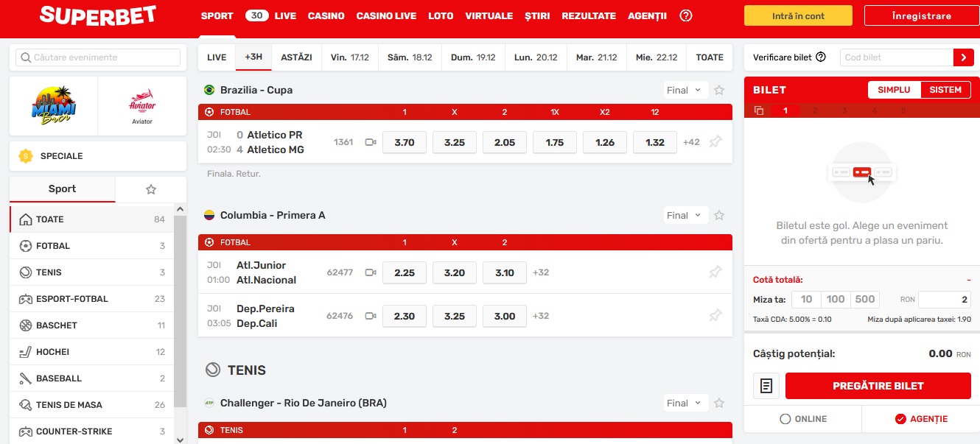Select HOCHEI in the sidebar list
The image size is (980, 444).
coord(92,352)
